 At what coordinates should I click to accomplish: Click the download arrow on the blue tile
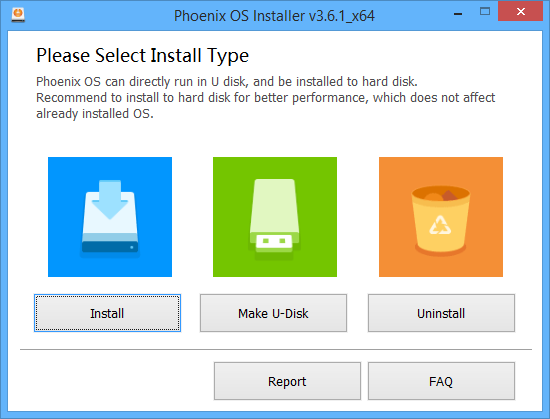point(110,199)
